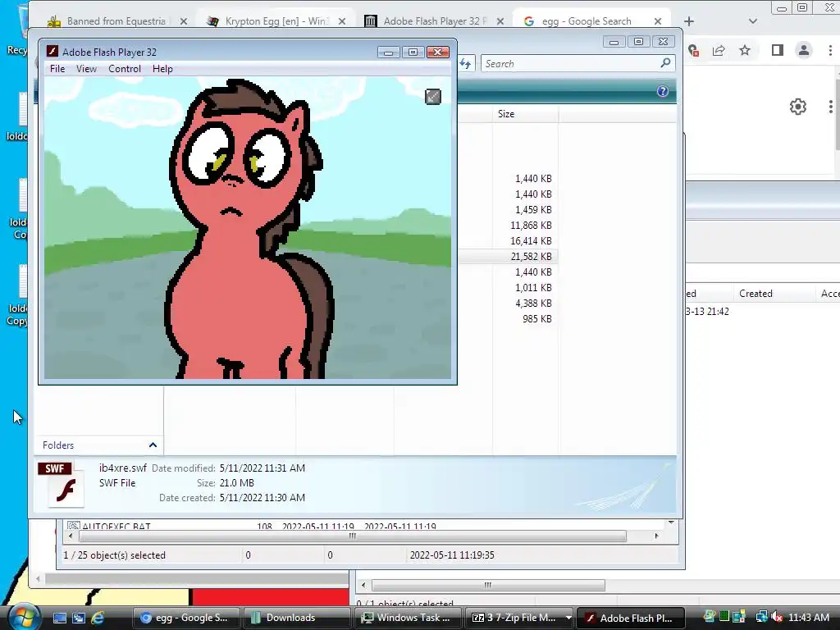The width and height of the screenshot is (840, 630).
Task: Click the Task Manager CPU meter tray icon
Action: point(724,617)
